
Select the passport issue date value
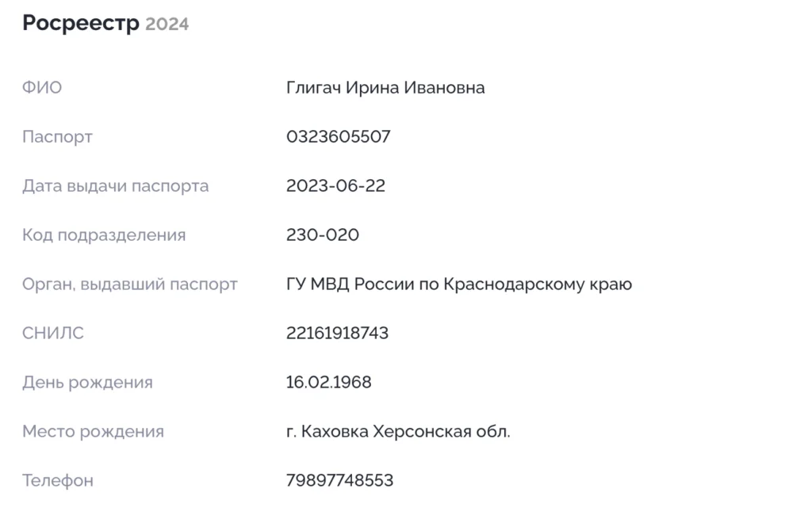coord(336,186)
